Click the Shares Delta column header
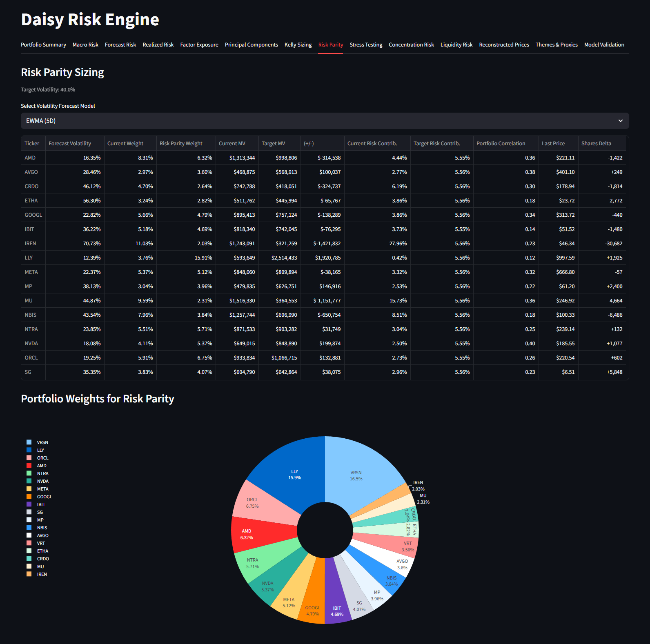The width and height of the screenshot is (650, 644). pyautogui.click(x=596, y=144)
